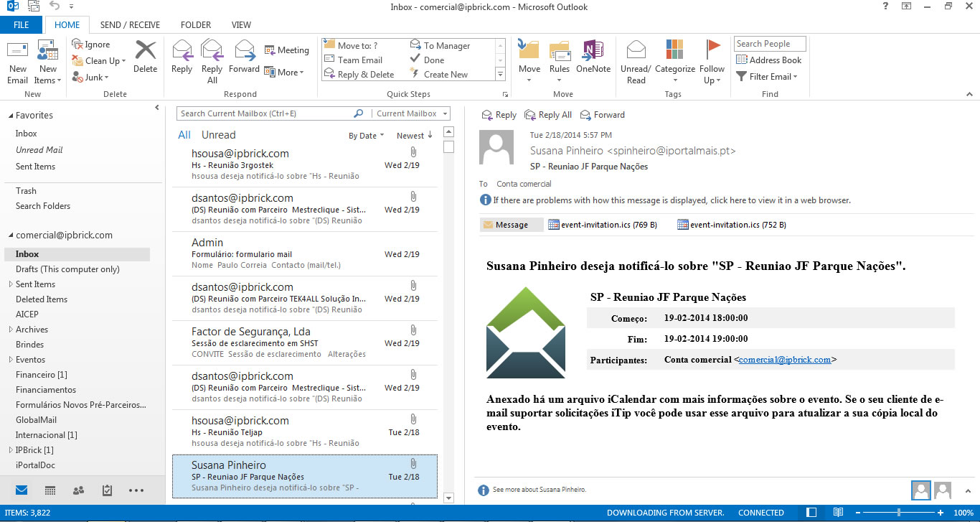Switch to People view in navigation bar
The width and height of the screenshot is (980, 522).
tap(79, 490)
